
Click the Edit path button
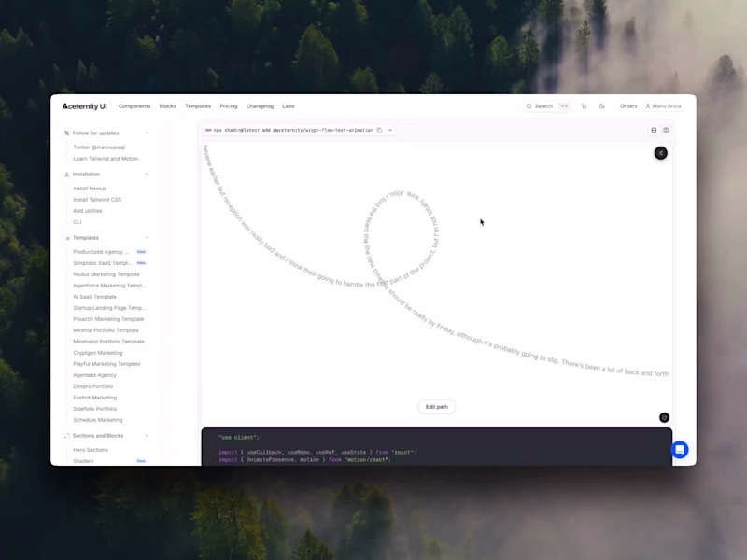(436, 407)
